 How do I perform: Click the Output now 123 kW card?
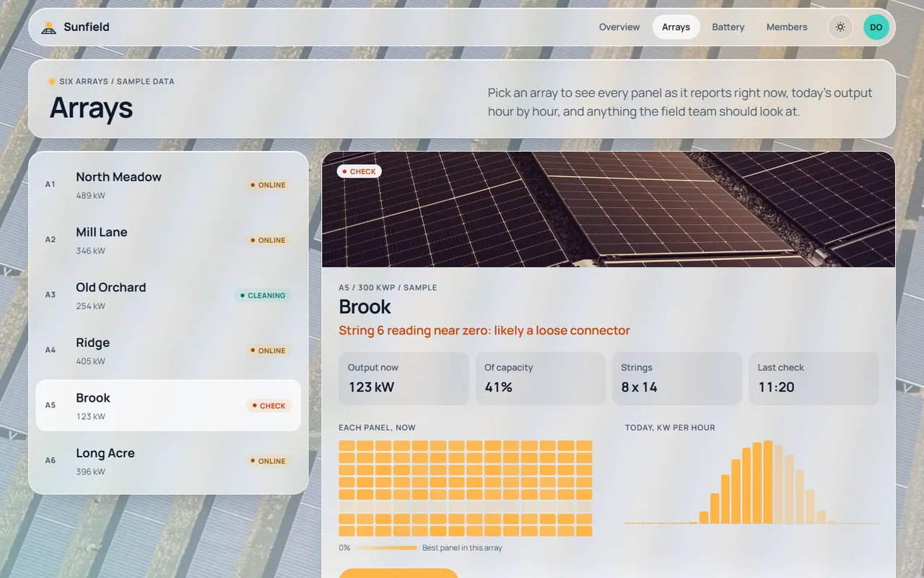(x=404, y=379)
